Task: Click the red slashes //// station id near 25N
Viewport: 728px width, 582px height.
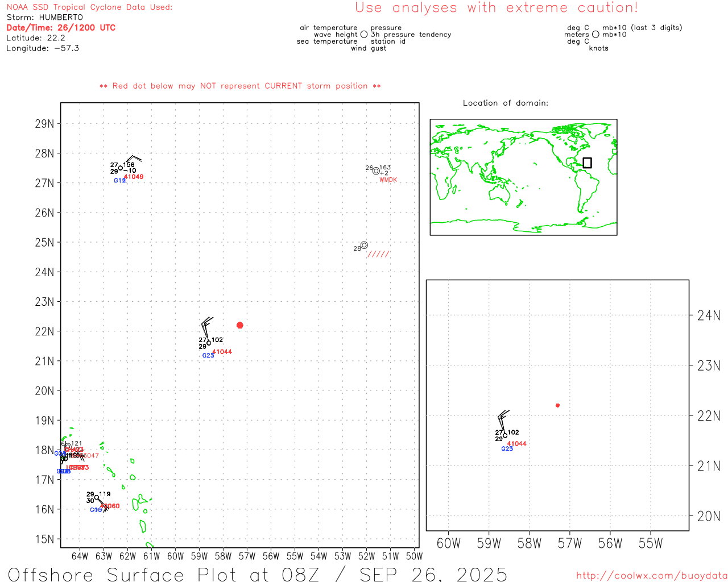Action: tap(378, 254)
